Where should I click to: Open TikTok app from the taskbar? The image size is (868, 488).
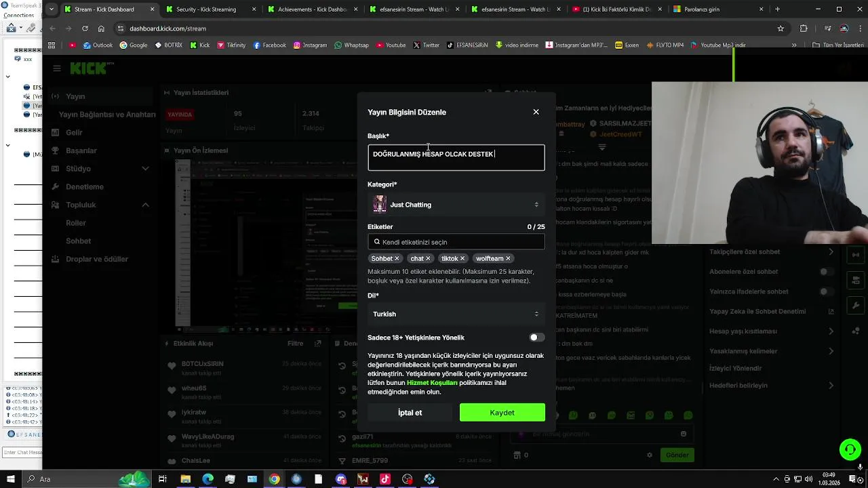(385, 479)
